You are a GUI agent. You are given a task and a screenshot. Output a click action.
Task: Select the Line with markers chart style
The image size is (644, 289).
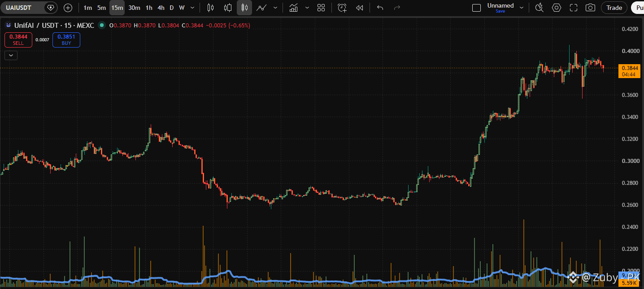(x=261, y=8)
